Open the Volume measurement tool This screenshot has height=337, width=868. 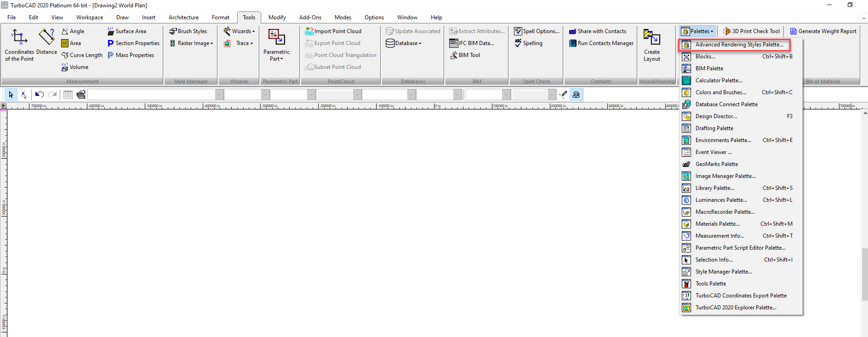[74, 67]
